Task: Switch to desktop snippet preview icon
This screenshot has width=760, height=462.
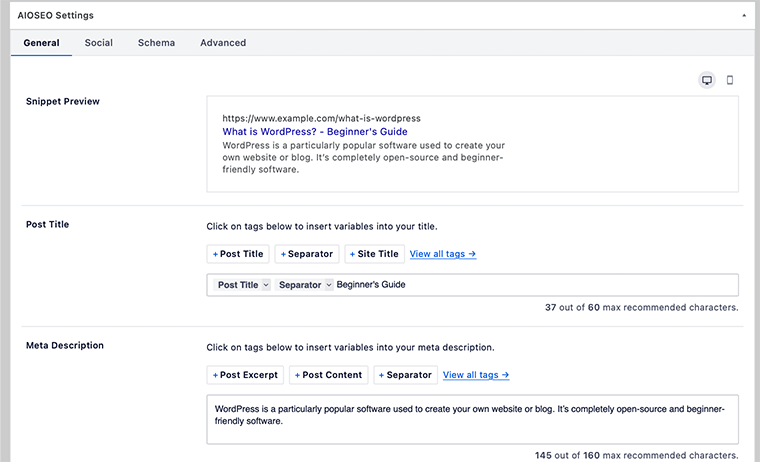Action: point(707,80)
